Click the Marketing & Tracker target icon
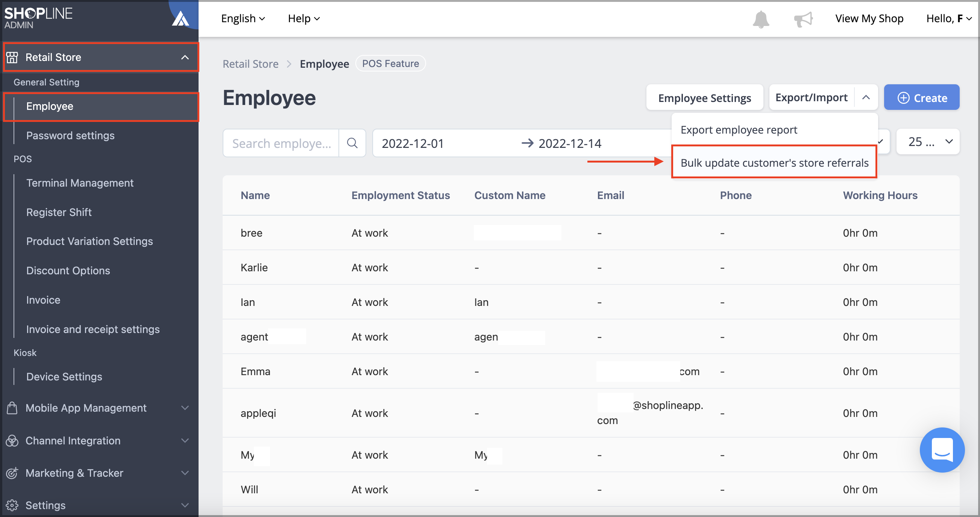The image size is (980, 517). pyautogui.click(x=12, y=473)
